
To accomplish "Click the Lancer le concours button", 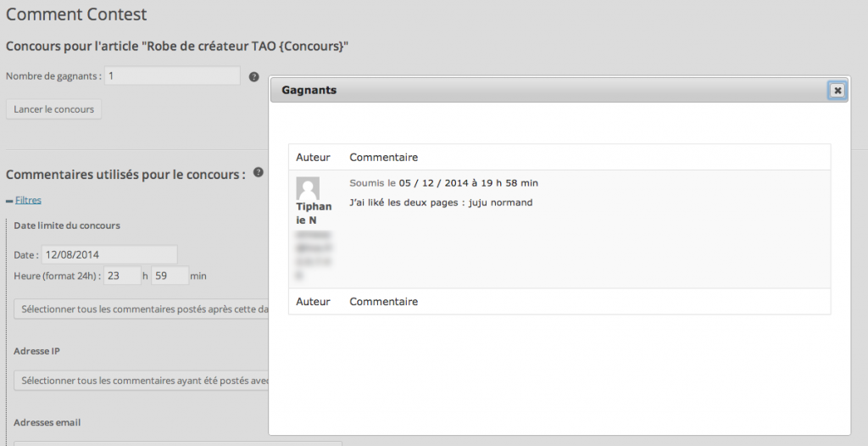I will (53, 109).
